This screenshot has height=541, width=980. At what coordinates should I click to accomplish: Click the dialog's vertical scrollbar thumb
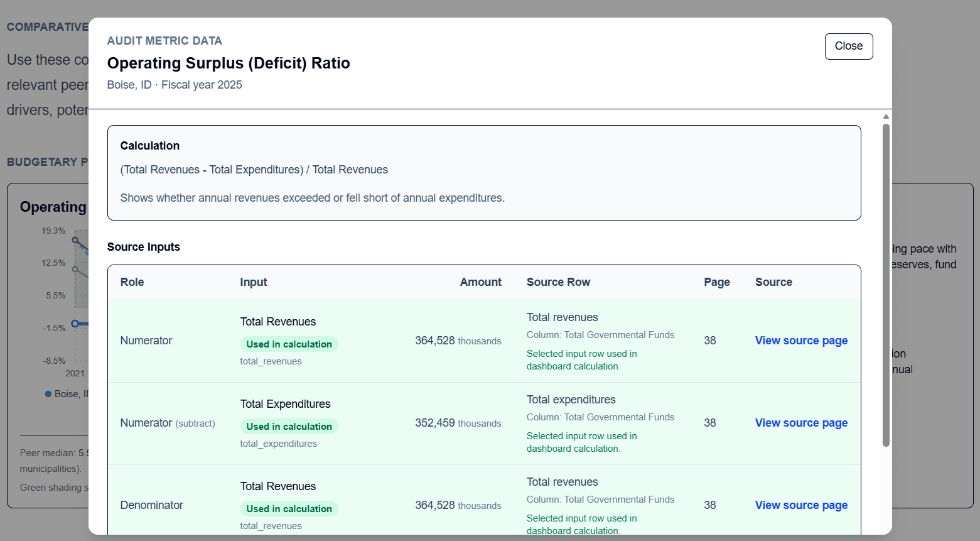(x=886, y=285)
